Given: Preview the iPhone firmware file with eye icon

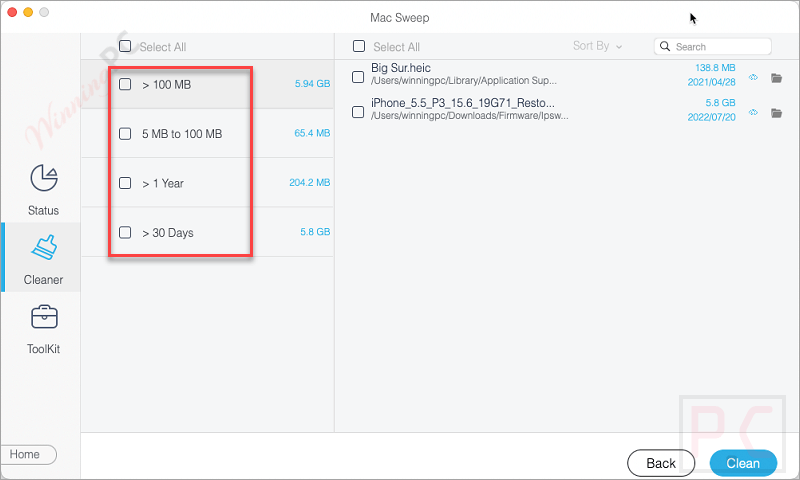Looking at the screenshot, I should pos(753,112).
